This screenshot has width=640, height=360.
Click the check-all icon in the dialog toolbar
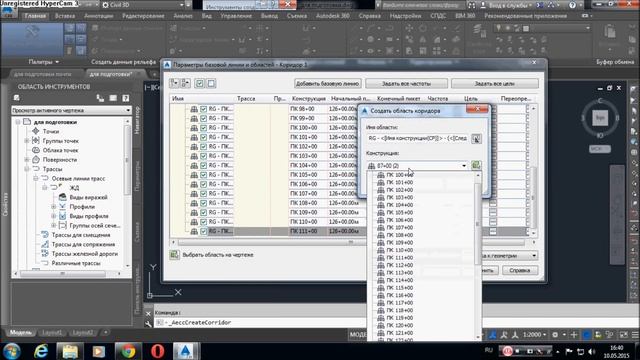(200, 83)
